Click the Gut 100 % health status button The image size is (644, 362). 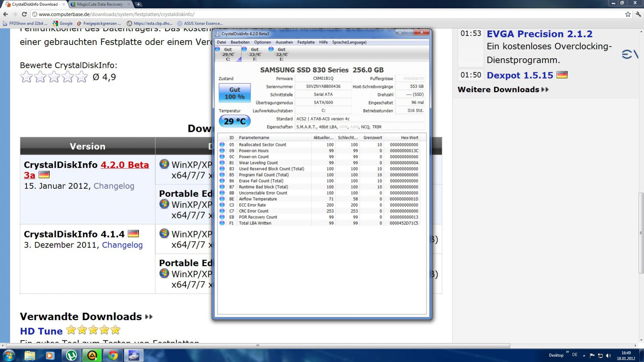pyautogui.click(x=235, y=93)
